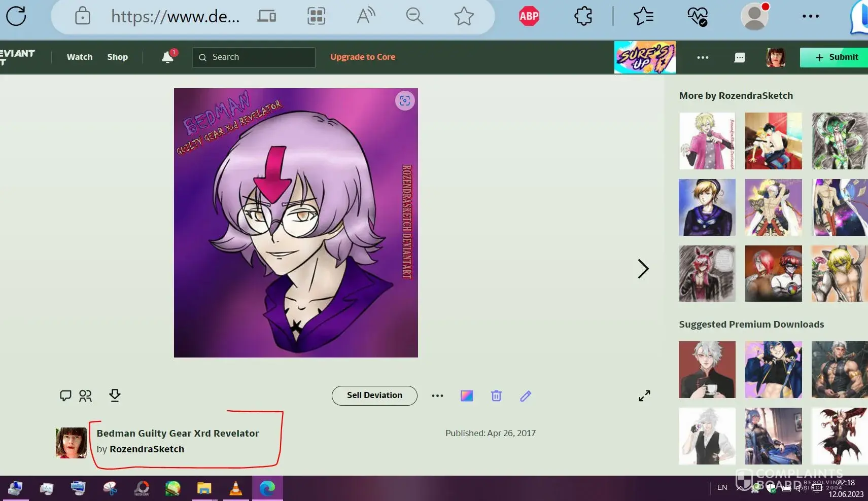Viewport: 868px width, 501px height.
Task: Click the delete deviation trash icon
Action: [x=496, y=396]
